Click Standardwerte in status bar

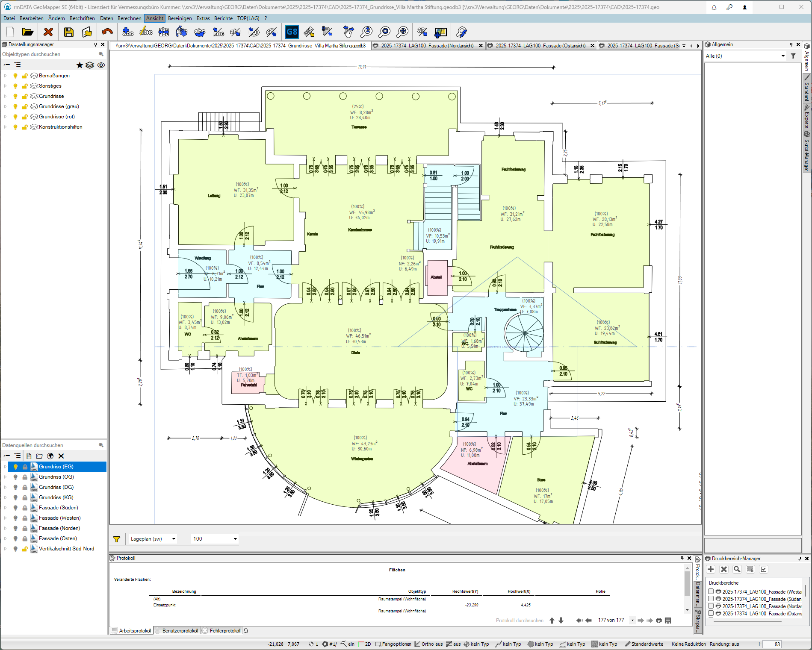click(x=644, y=644)
